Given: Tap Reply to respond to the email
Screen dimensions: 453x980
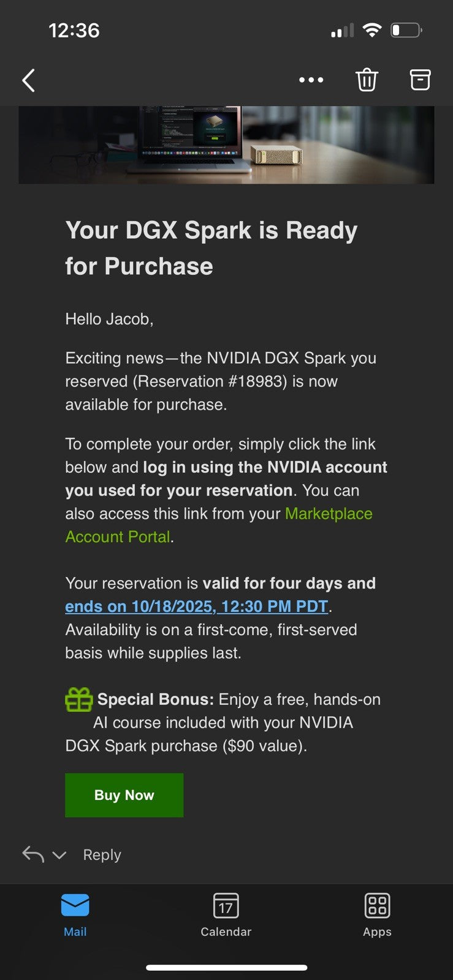Looking at the screenshot, I should 101,854.
